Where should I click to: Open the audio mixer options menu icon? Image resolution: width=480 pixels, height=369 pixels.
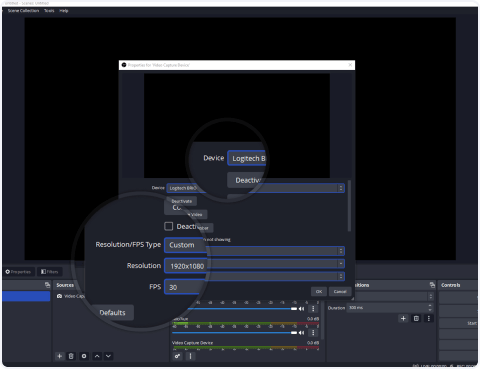pyautogui.click(x=190, y=356)
